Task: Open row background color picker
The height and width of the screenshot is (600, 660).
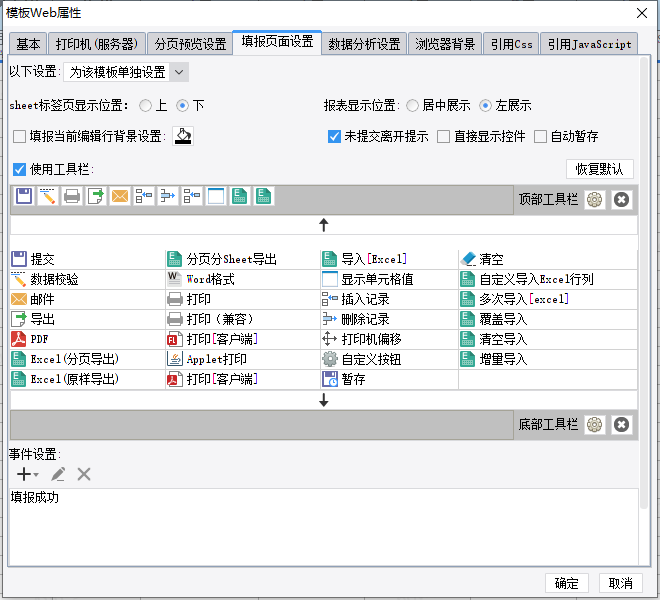Action: coord(183,136)
